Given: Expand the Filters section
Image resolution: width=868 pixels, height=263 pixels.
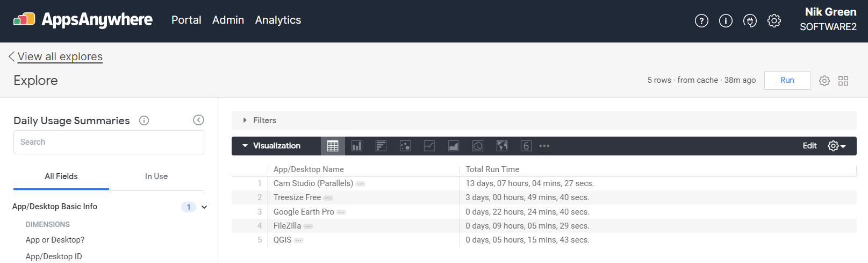Looking at the screenshot, I should [260, 120].
